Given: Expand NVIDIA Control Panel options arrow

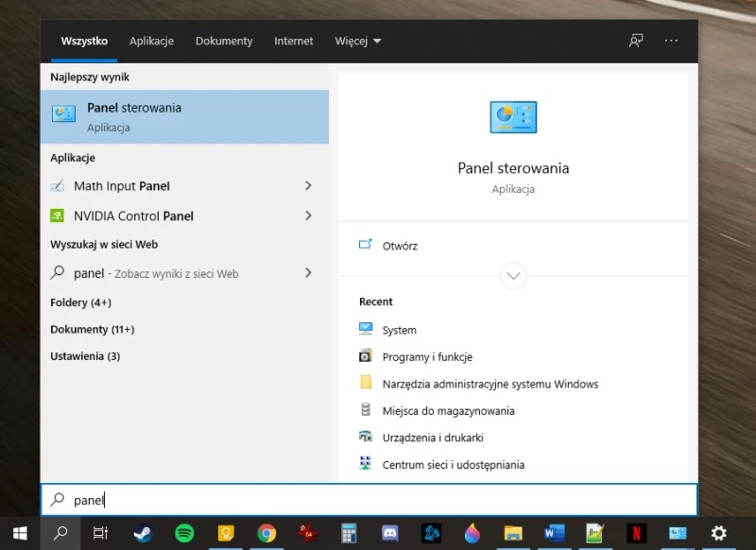Looking at the screenshot, I should pos(308,215).
